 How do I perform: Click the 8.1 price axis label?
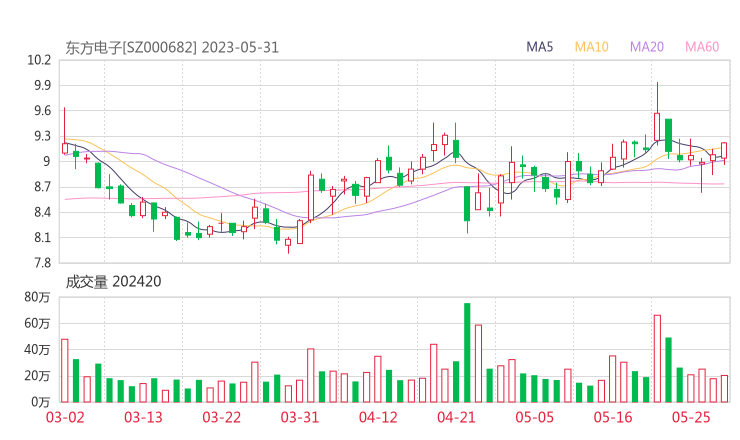tap(42, 237)
